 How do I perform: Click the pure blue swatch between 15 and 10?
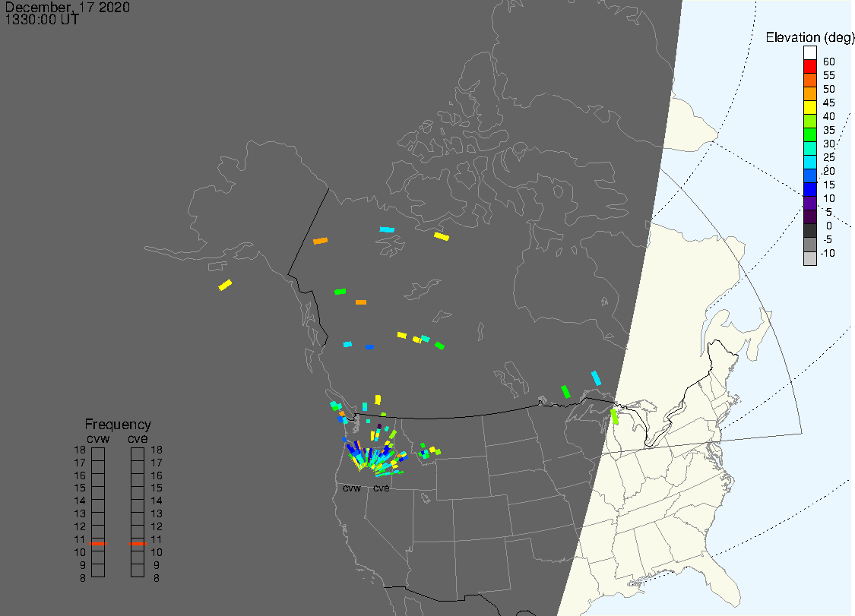point(809,190)
